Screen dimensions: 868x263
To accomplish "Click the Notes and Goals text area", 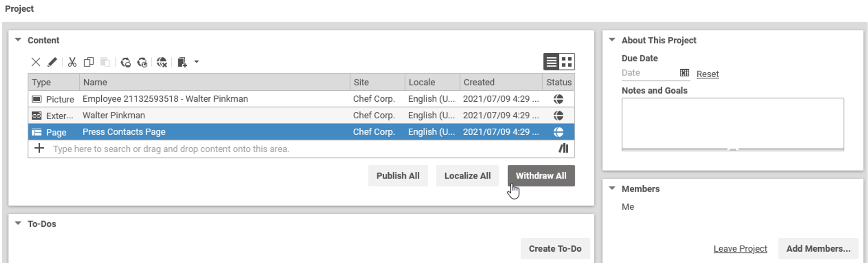I will (x=732, y=124).
